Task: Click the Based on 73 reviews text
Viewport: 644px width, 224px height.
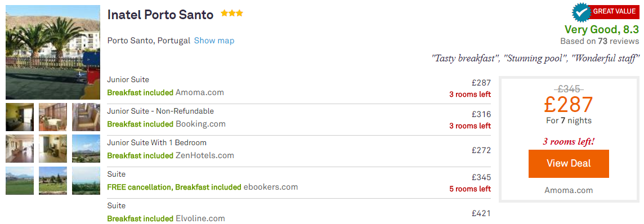Action: coord(600,41)
